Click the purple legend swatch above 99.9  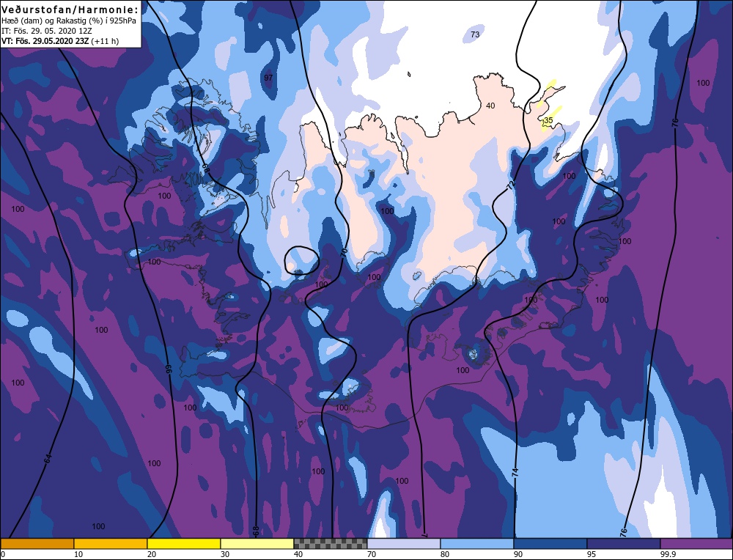pyautogui.click(x=696, y=544)
